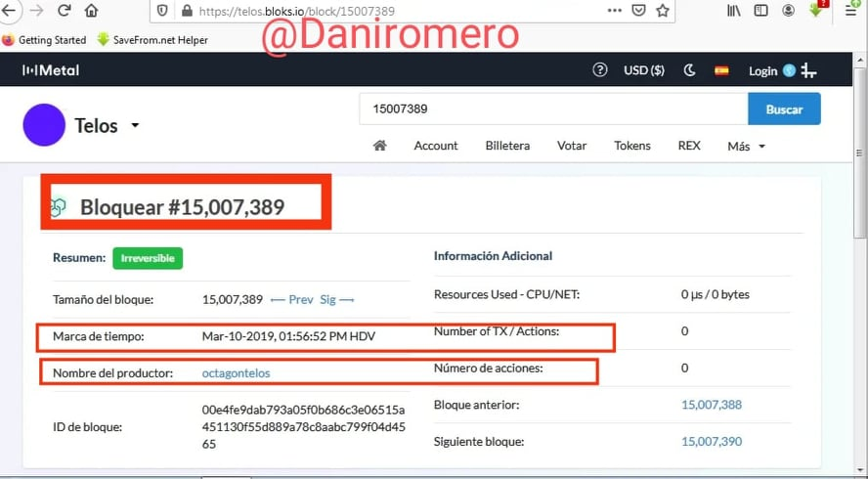
Task: Open the Billetera menu item
Action: [x=507, y=146]
